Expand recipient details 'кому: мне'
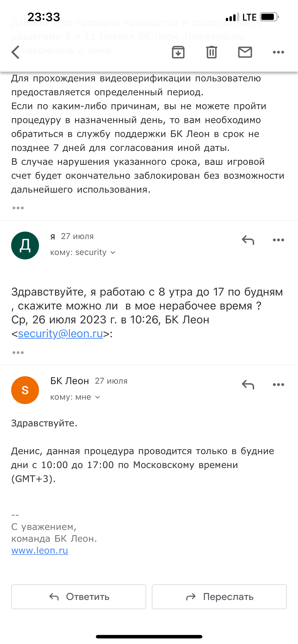This screenshot has width=298, height=644. [75, 397]
